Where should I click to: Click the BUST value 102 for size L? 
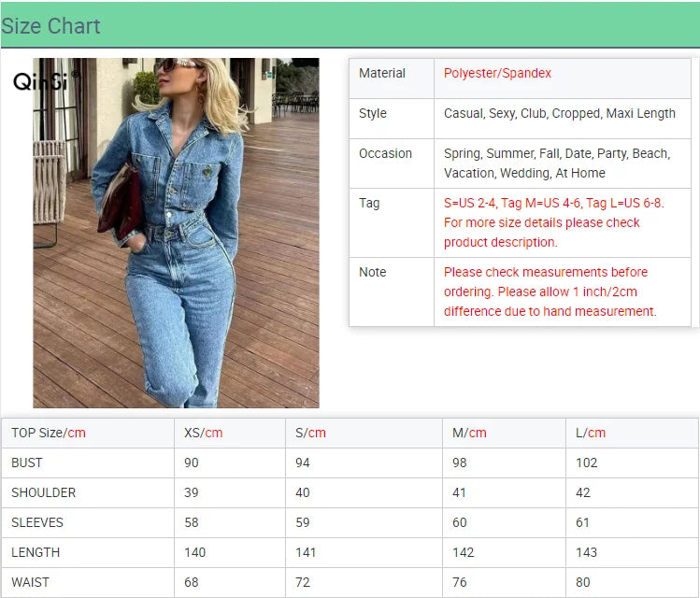(586, 463)
